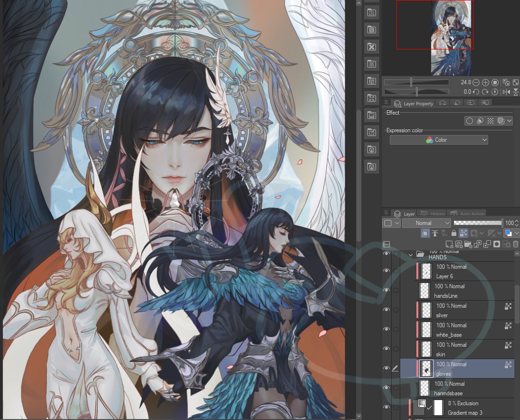Rotate canvas left in Navigator
The image size is (520, 420).
pyautogui.click(x=476, y=92)
